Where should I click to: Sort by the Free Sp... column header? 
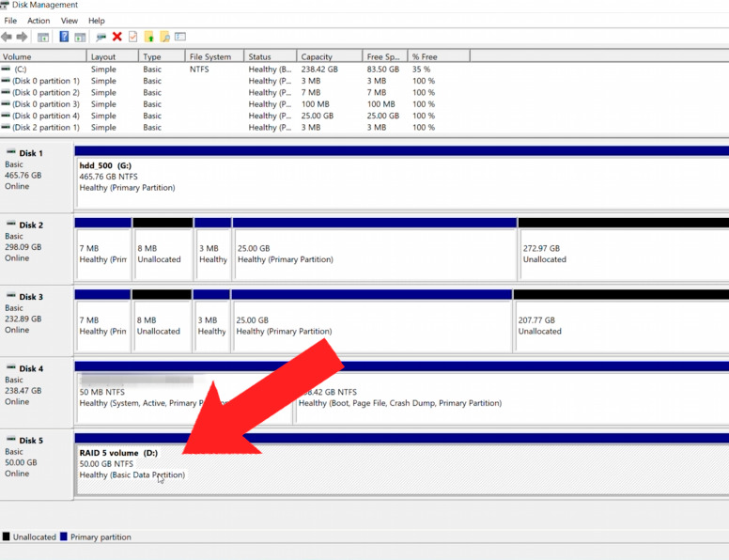tap(385, 56)
